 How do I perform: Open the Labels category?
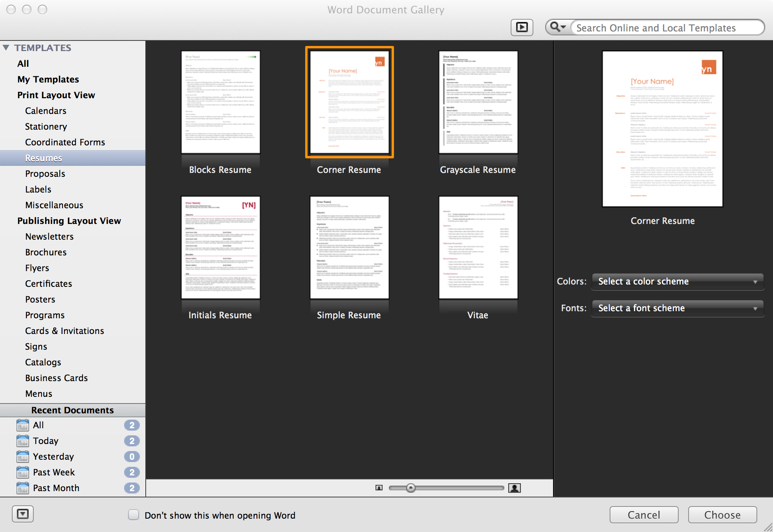(x=38, y=189)
